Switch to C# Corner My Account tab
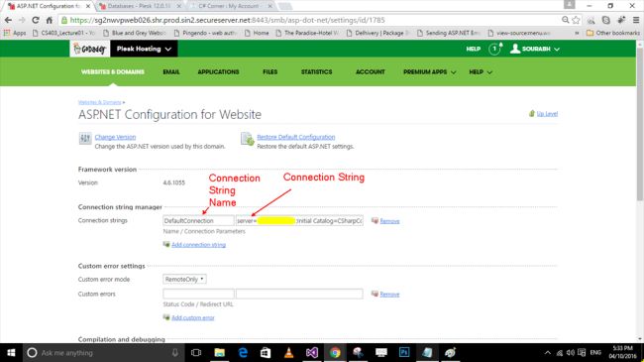644x362 pixels. pos(232,6)
